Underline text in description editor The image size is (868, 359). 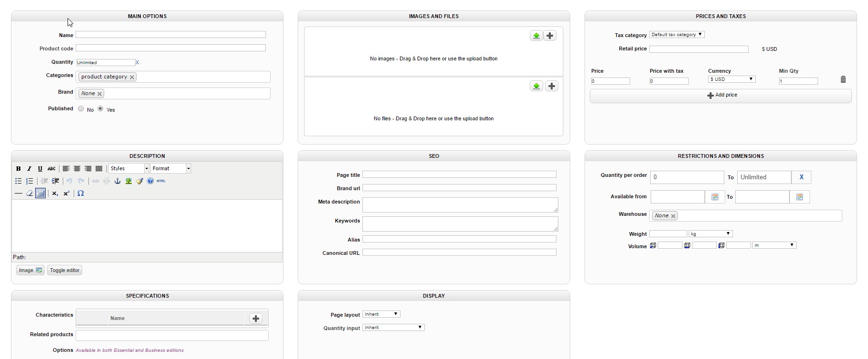tap(40, 168)
